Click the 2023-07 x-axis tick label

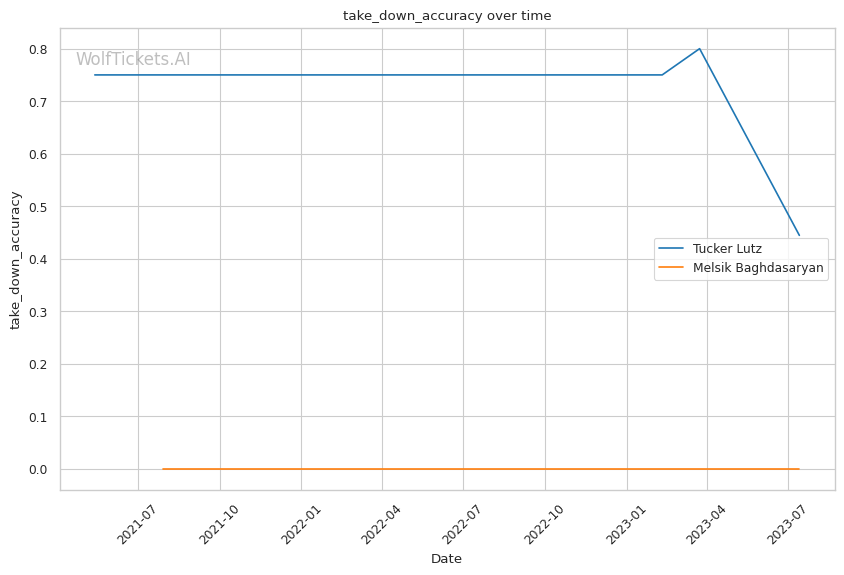(787, 525)
